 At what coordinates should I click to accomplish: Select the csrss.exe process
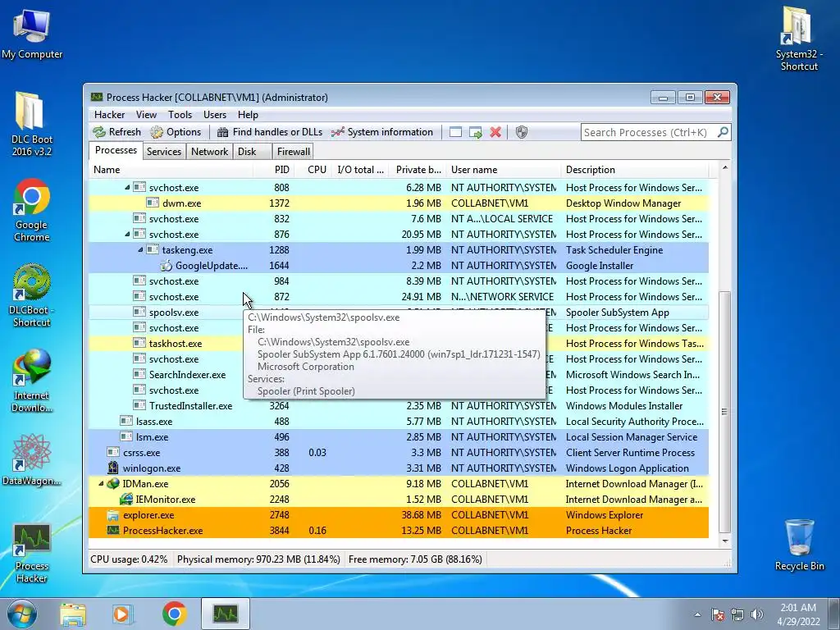coord(399,452)
